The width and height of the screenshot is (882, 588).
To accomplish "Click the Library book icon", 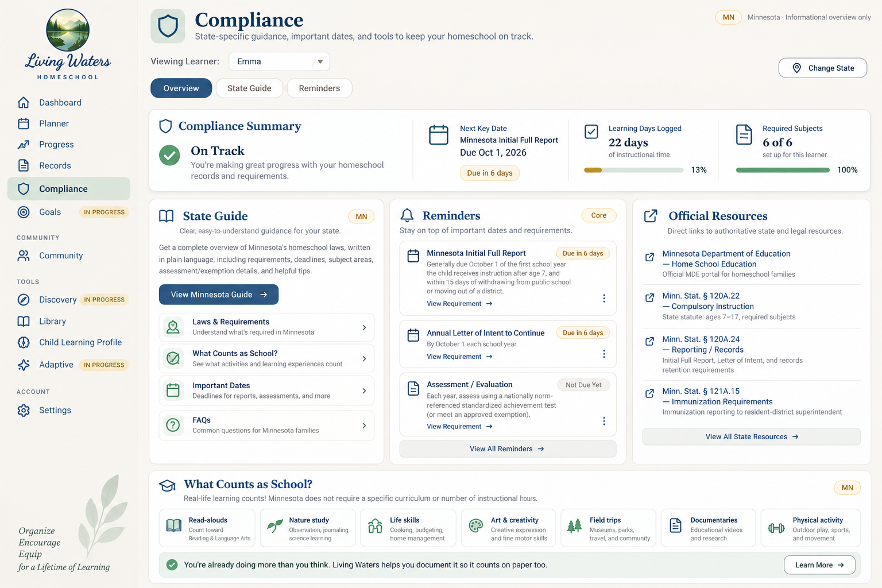I will [24, 321].
